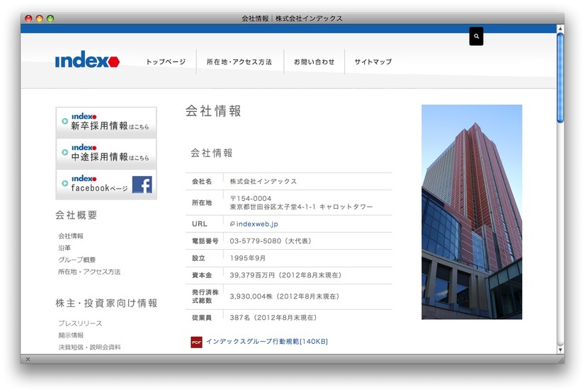Screen dimensions: 585x392
Task: Click the 株主・投資家向け情報 sidebar heading
Action: [106, 304]
